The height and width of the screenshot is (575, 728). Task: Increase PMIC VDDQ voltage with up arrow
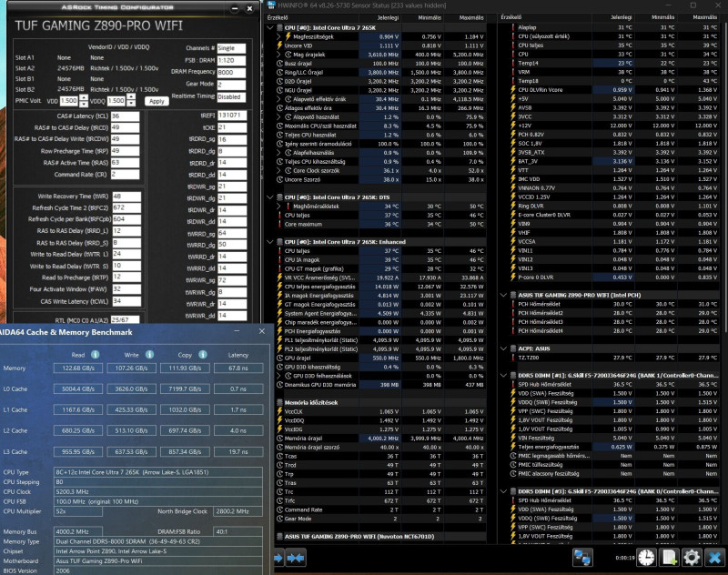pyautogui.click(x=131, y=97)
